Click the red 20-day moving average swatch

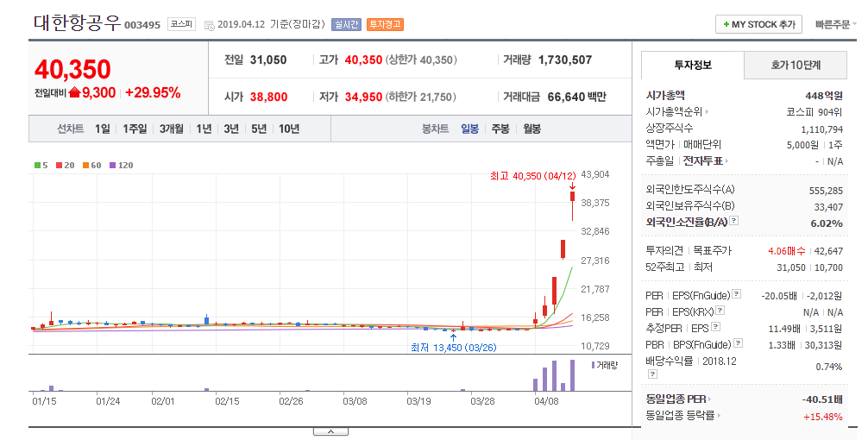coord(59,165)
